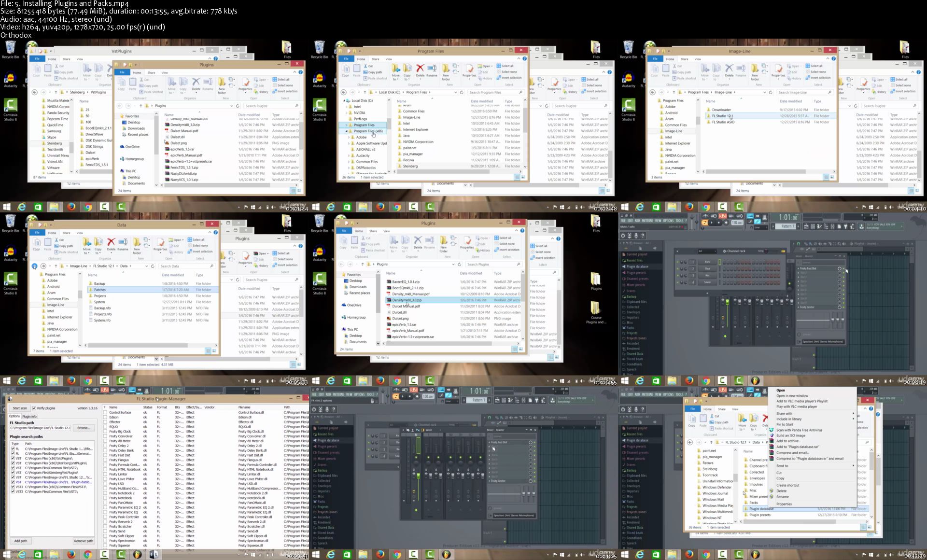Click New folder icon in Image-Line window ribbon
Image resolution: width=927 pixels, height=560 pixels.
pos(755,69)
